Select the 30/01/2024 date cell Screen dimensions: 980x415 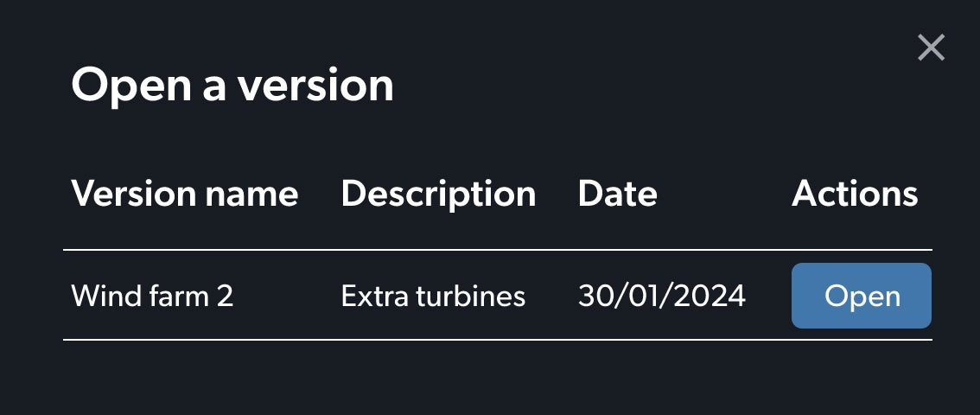point(661,297)
